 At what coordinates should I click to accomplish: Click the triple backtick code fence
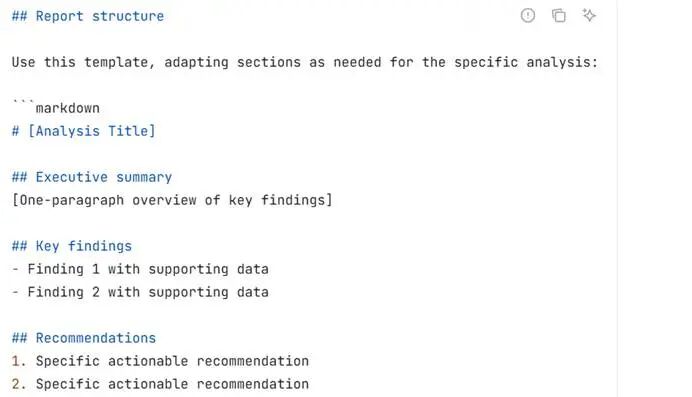click(23, 101)
